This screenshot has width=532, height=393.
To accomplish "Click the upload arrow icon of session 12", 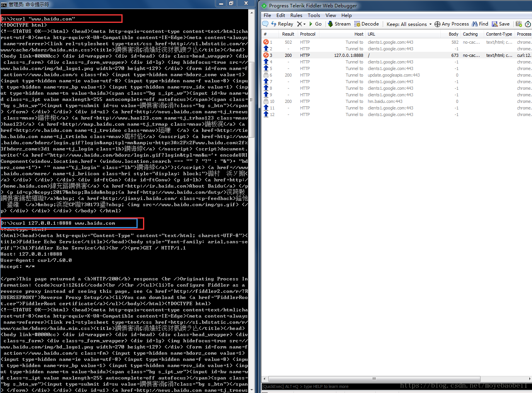I will pos(266,114).
